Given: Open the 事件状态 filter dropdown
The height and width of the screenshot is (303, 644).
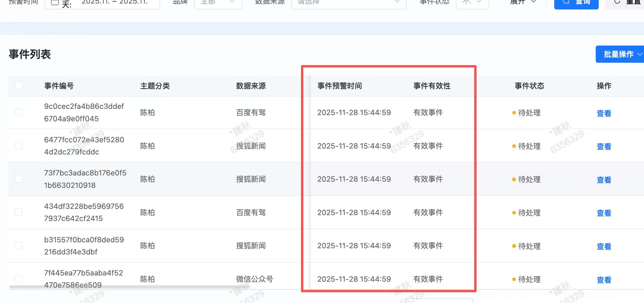Looking at the screenshot, I should [x=472, y=3].
